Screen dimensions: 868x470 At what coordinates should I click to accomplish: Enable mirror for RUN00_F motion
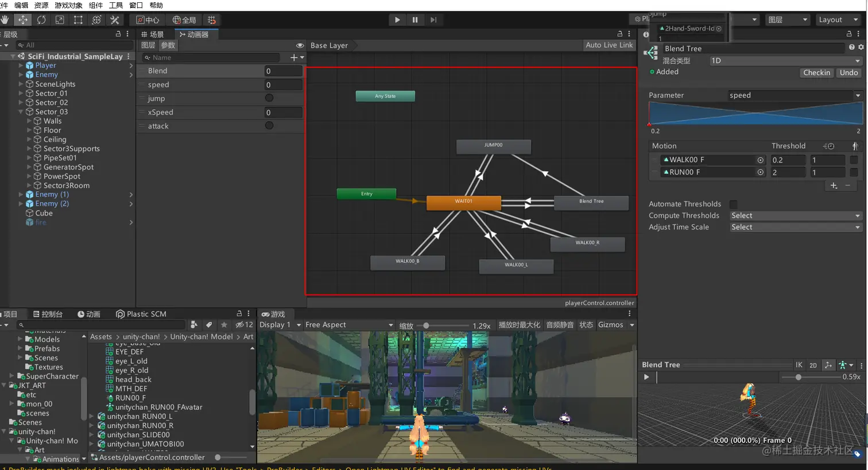854,172
